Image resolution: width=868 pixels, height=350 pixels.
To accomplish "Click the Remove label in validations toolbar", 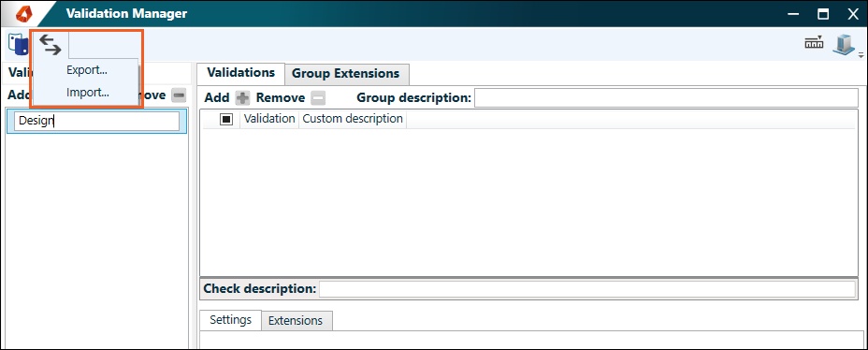I will pyautogui.click(x=280, y=98).
